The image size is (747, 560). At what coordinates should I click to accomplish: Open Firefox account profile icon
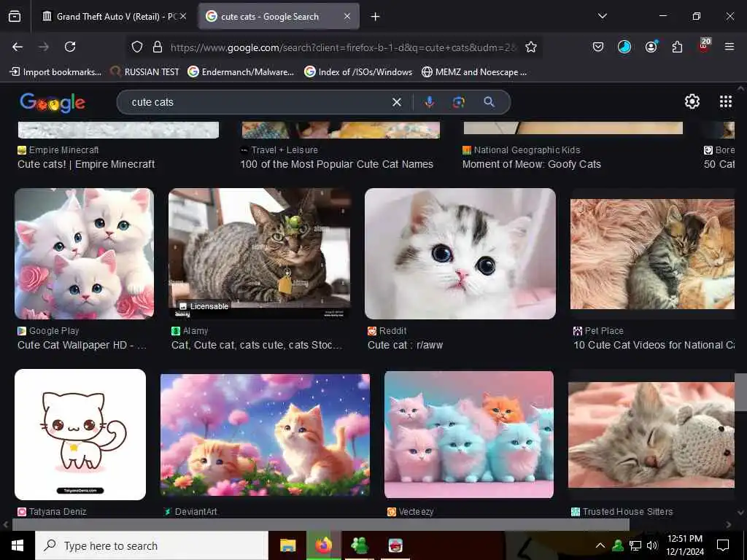tap(651, 47)
